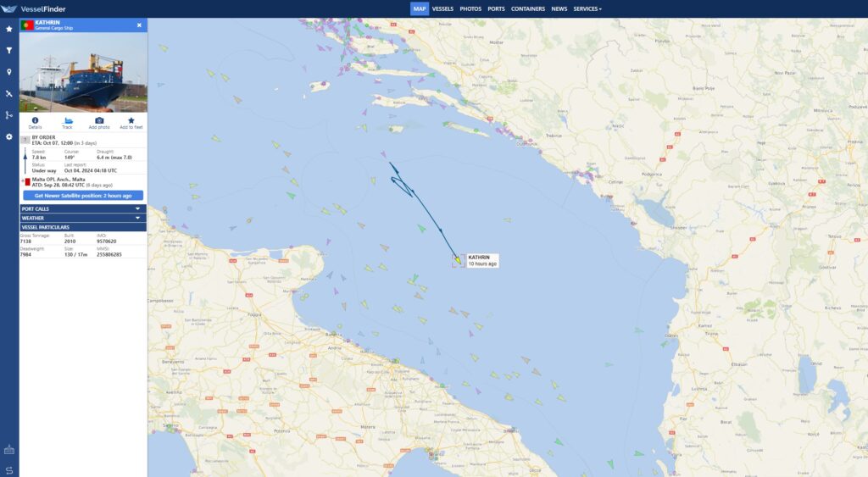Open the Containers menu item
The width and height of the screenshot is (868, 477).
[x=527, y=8]
